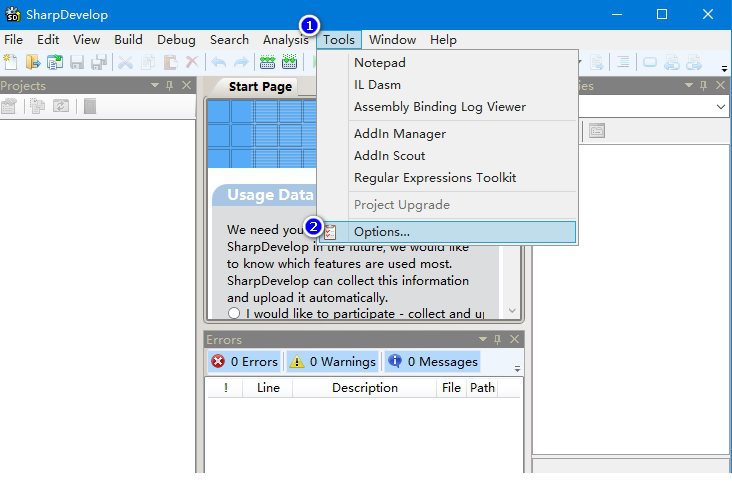Open the Help menu
732x491 pixels.
(443, 40)
